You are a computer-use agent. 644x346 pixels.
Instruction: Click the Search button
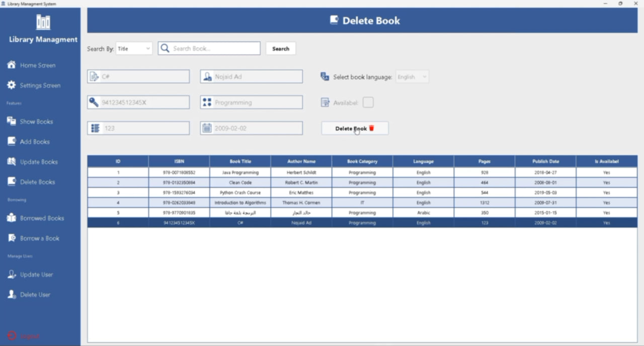click(280, 49)
